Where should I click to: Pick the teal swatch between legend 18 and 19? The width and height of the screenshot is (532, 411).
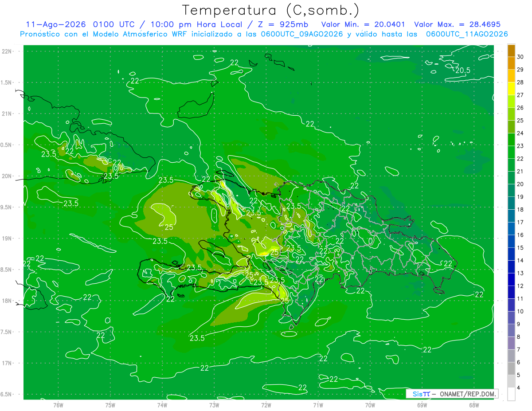click(511, 204)
